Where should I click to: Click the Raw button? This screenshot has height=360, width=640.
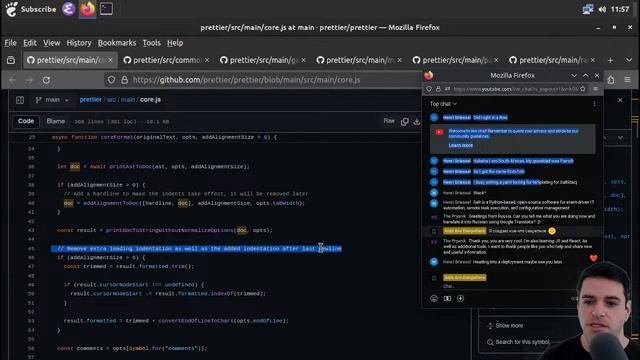pos(389,121)
